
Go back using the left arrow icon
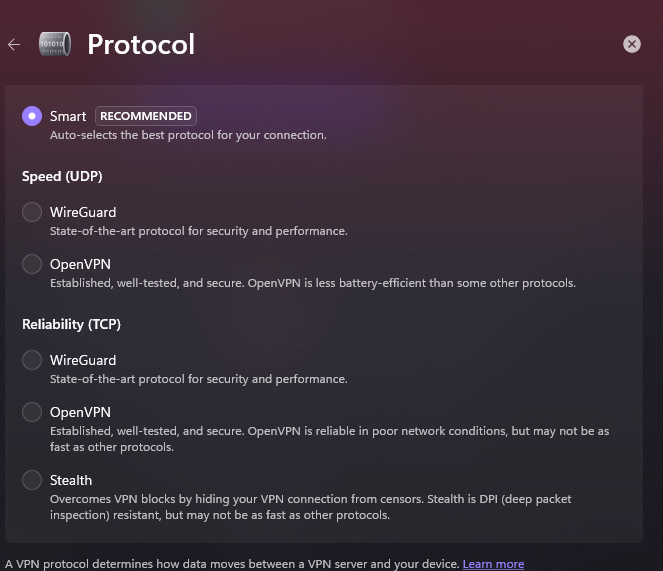tap(14, 44)
